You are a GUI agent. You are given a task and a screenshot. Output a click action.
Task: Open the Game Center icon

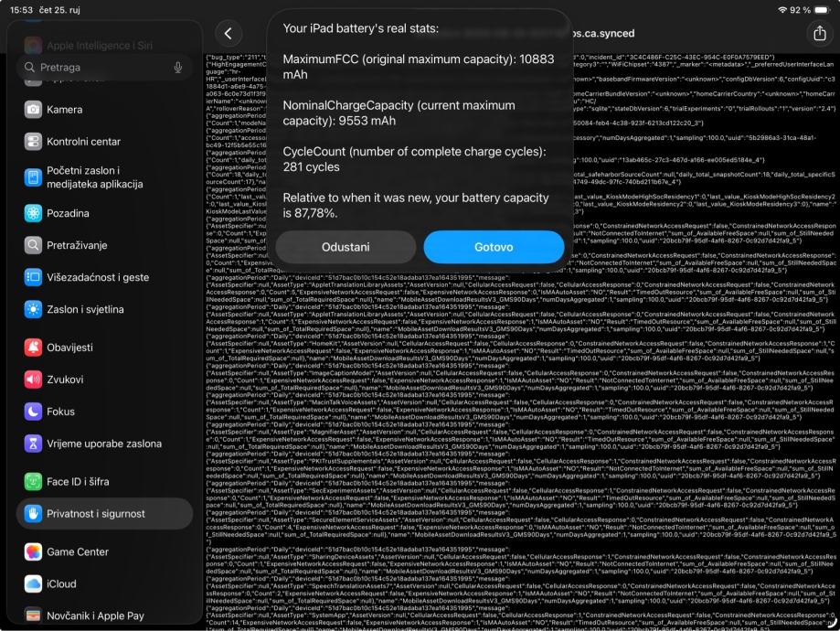tap(33, 551)
